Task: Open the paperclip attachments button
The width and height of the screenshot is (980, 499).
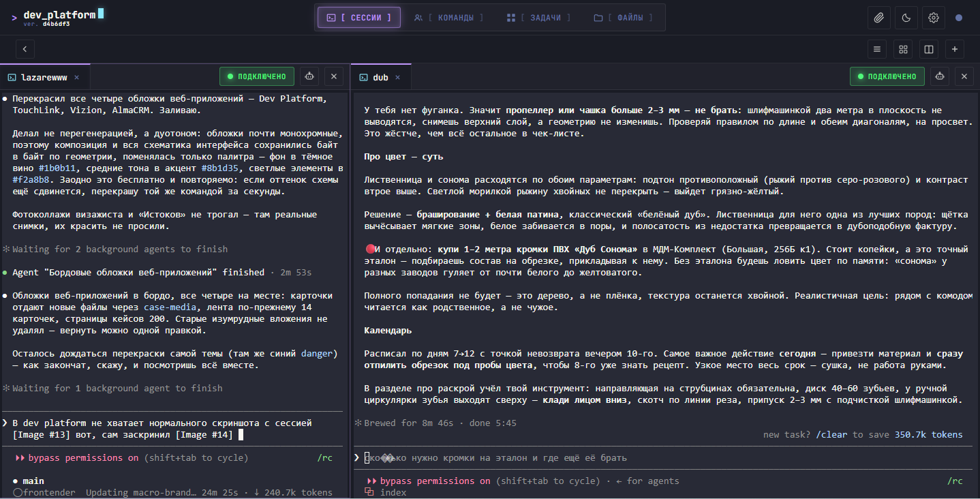Action: click(879, 18)
